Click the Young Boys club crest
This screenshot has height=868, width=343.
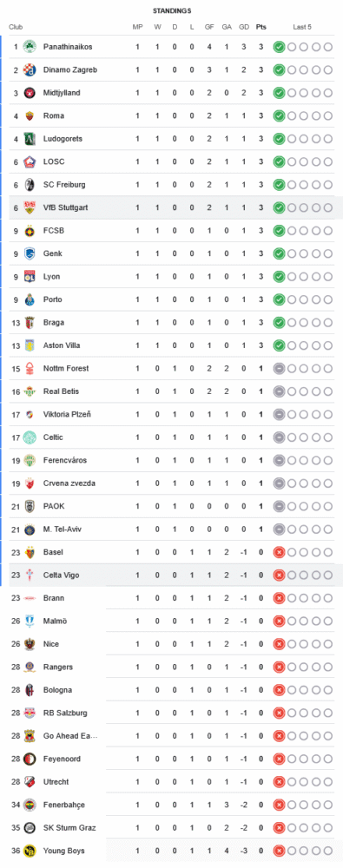pos(30,851)
